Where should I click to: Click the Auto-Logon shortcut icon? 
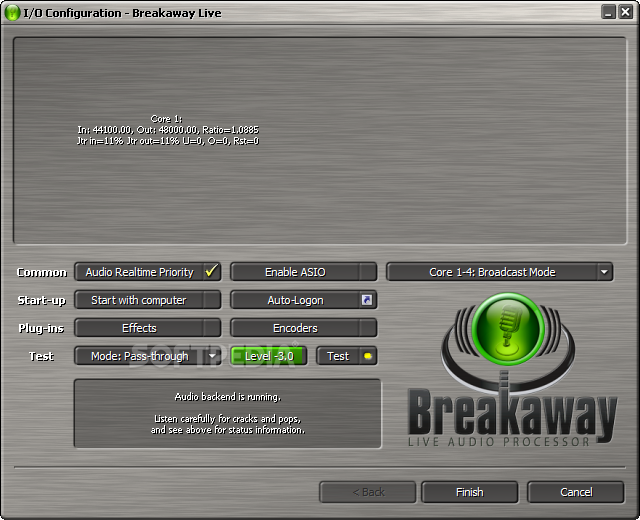367,300
